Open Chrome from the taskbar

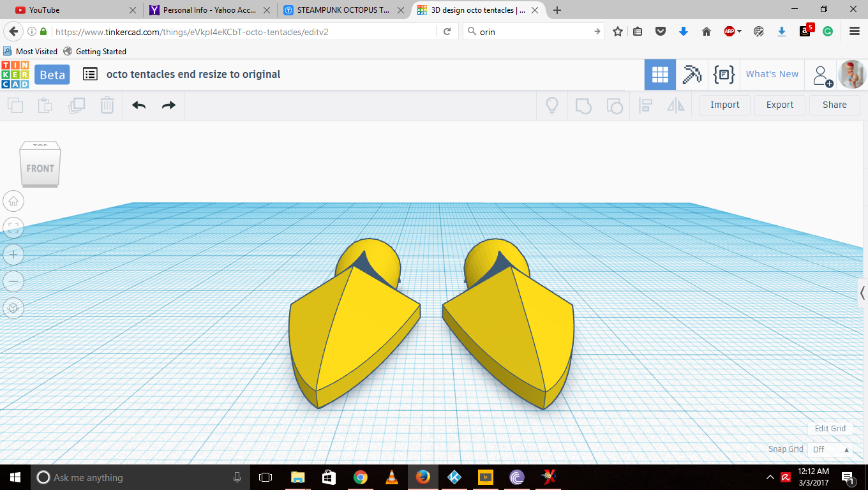pyautogui.click(x=361, y=477)
